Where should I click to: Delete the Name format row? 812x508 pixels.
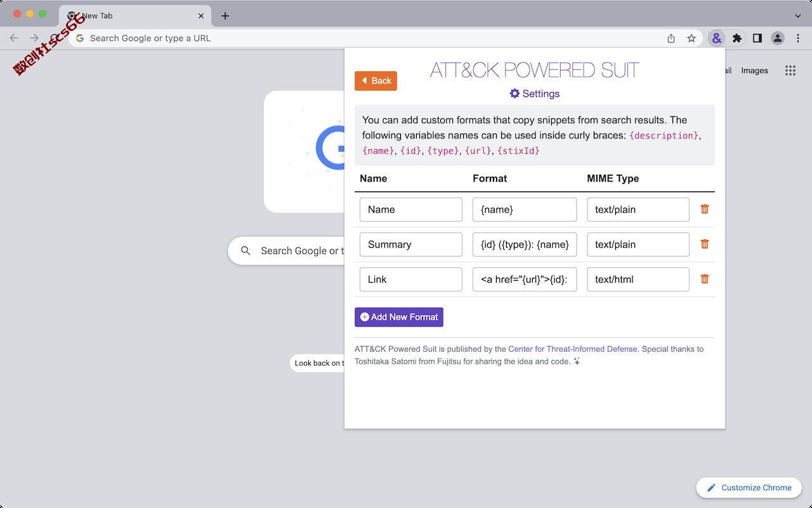705,209
